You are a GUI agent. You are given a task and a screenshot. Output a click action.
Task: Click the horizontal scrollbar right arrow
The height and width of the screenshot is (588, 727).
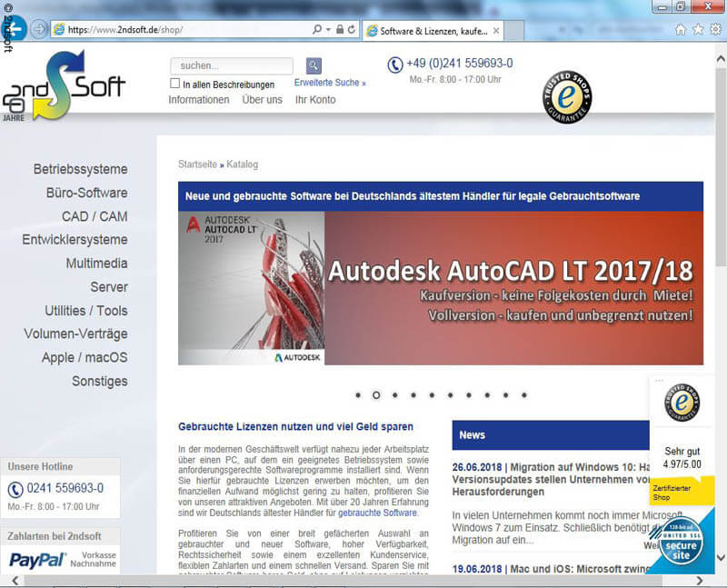700,581
